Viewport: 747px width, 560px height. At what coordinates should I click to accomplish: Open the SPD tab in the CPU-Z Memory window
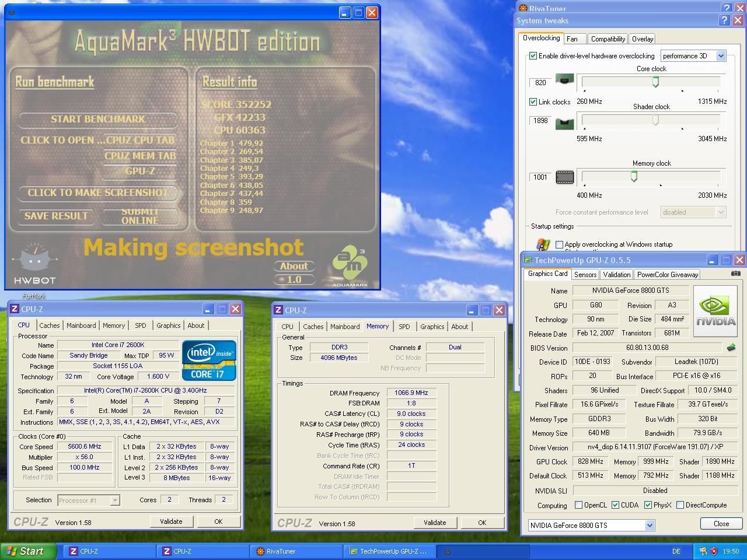coord(404,327)
